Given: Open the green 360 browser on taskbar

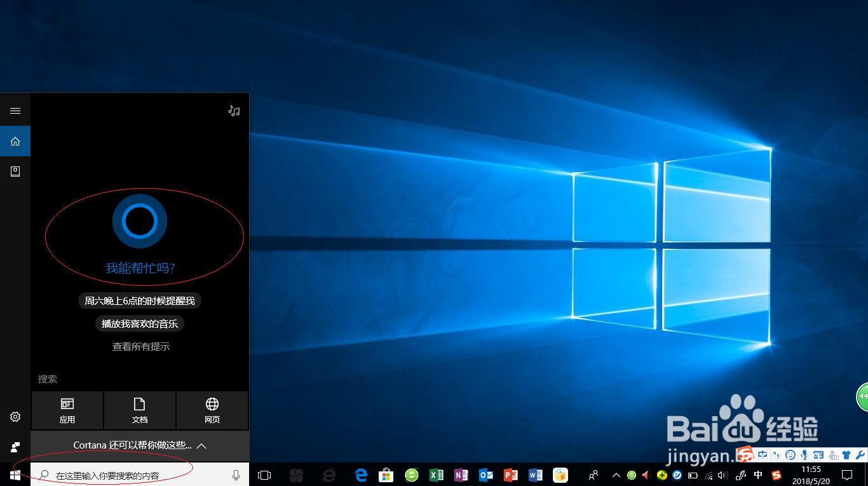Looking at the screenshot, I should 412,475.
